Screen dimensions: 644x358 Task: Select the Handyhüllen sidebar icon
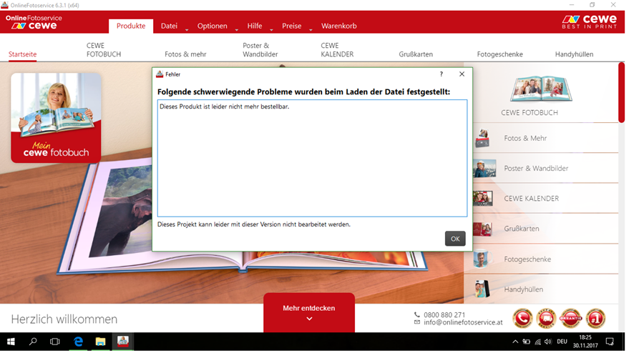pyautogui.click(x=483, y=289)
